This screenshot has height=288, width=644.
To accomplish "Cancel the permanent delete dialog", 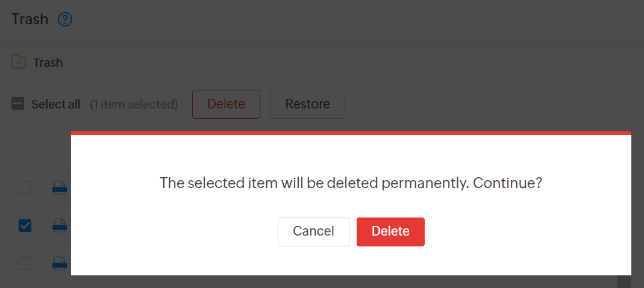I will click(313, 231).
